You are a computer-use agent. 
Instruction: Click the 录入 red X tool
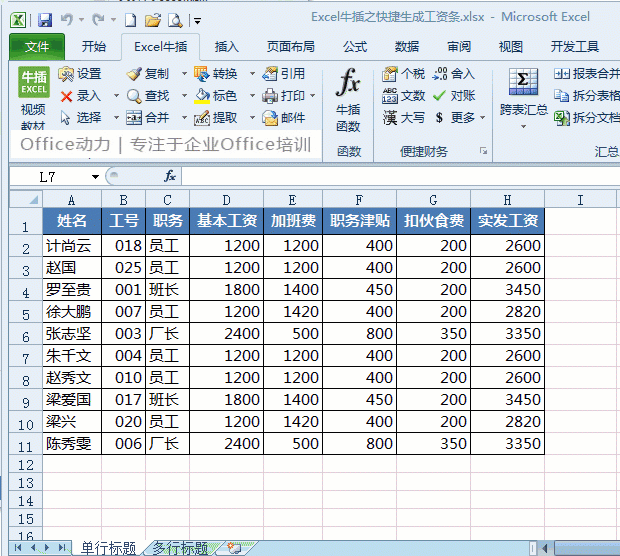(81, 96)
